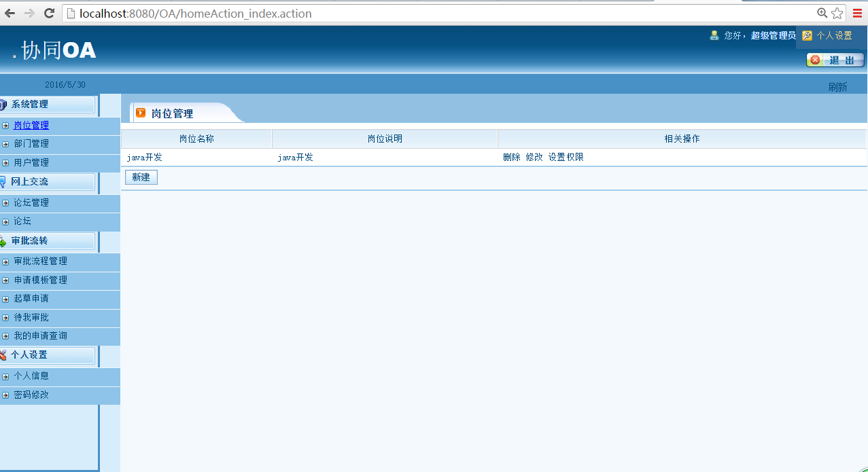The image size is (868, 472).
Task: Open 个人设置 via the top-bar wrench icon
Action: (x=806, y=35)
